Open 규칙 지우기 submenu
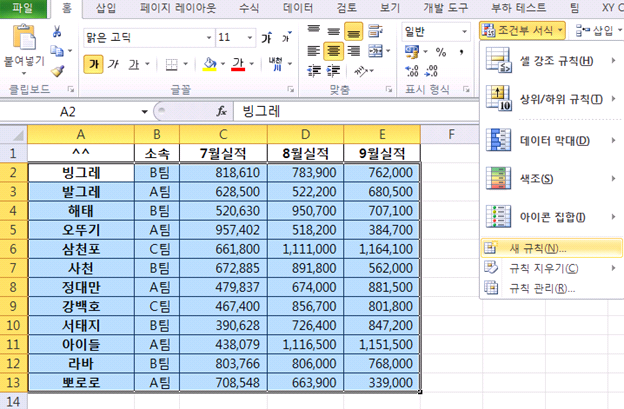The image size is (624, 409). (x=552, y=269)
